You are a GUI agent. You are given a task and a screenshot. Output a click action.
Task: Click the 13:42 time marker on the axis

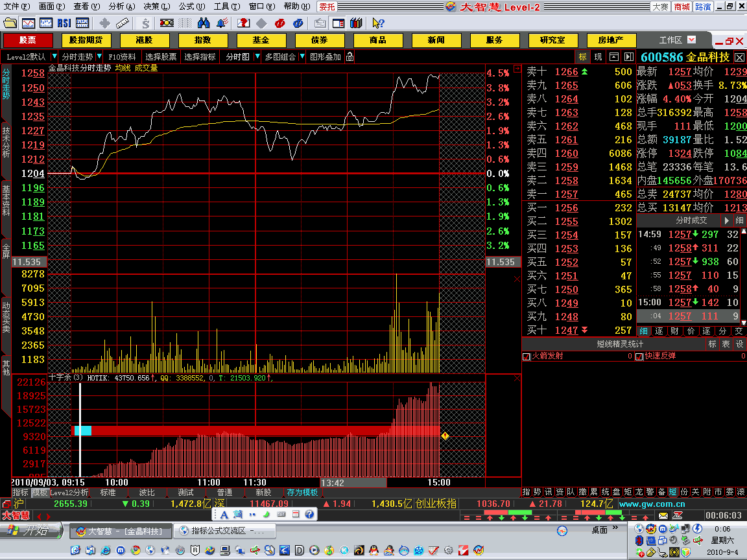coord(353,482)
